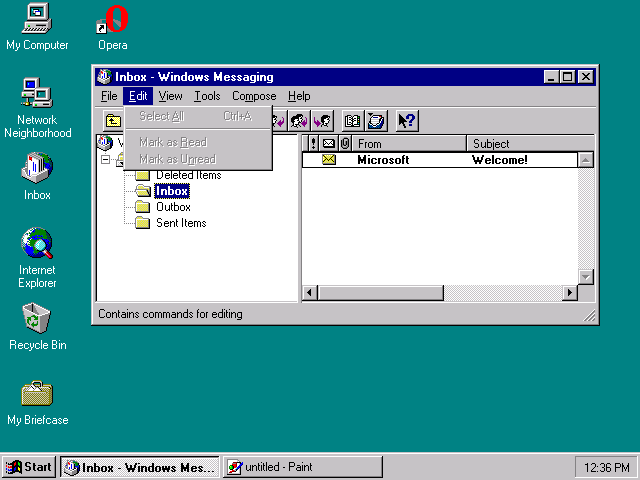
Task: Click the Start button
Action: point(29,467)
